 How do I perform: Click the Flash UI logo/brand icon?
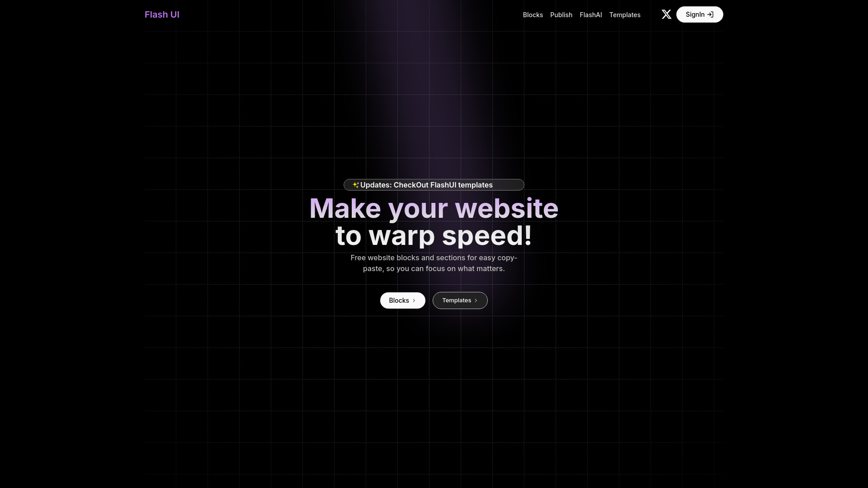click(x=162, y=14)
